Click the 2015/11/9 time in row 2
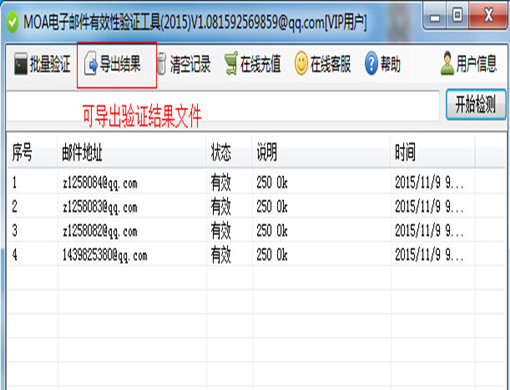Screen dimensions: 510x390 pos(429,207)
